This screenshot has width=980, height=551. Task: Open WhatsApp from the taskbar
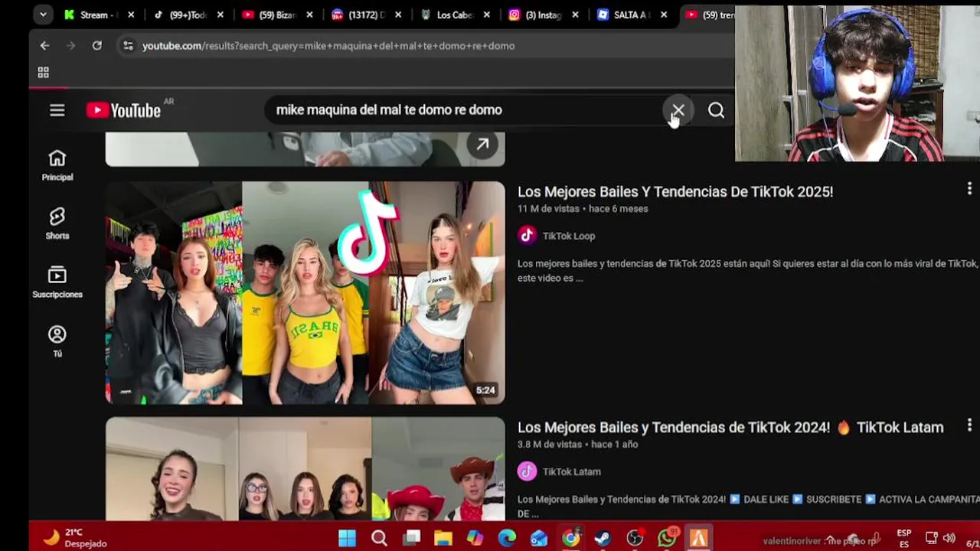667,538
